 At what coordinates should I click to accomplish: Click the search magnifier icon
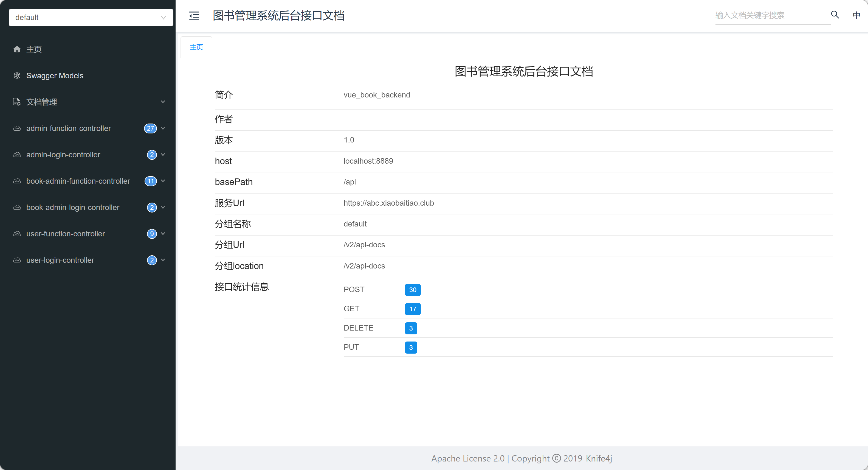click(835, 15)
